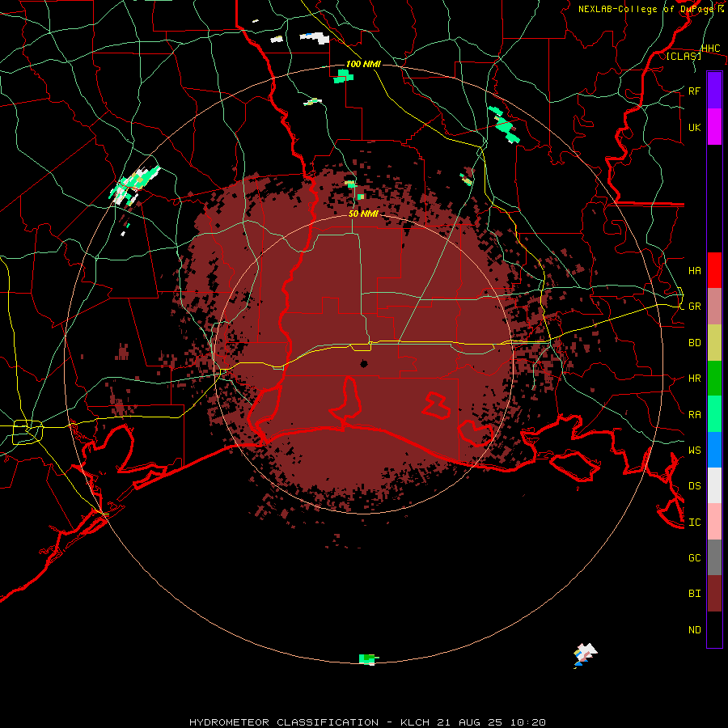728x728 pixels.
Task: Click the 'IC' legend label text
Action: coord(695,523)
